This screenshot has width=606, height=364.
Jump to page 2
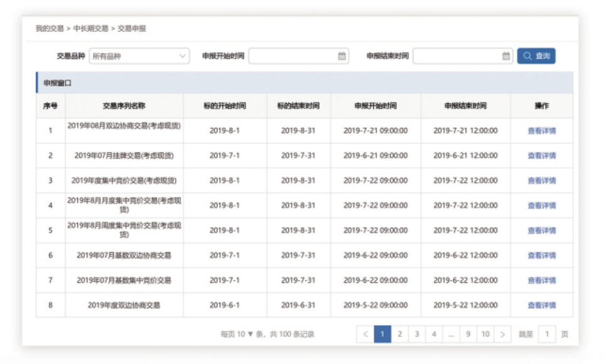pos(399,335)
